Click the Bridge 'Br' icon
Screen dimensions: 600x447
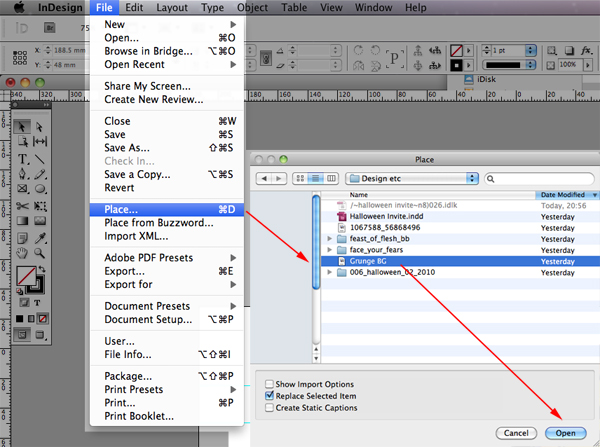coord(49,28)
